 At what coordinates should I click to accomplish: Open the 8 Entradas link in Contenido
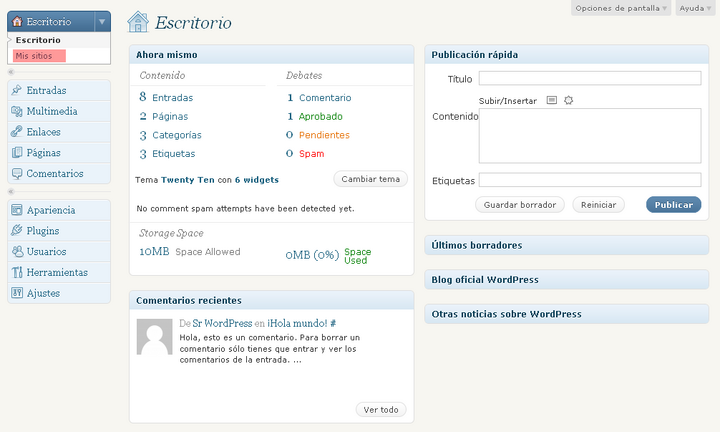[x=166, y=97]
